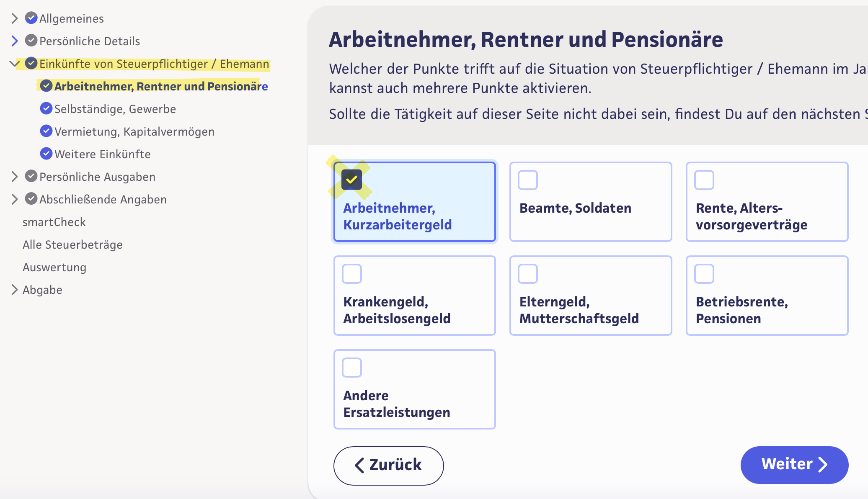This screenshot has height=499, width=868.
Task: Uncheck the Arbeitnehmer, Kurzarbeitergeld checkbox
Action: tap(351, 180)
